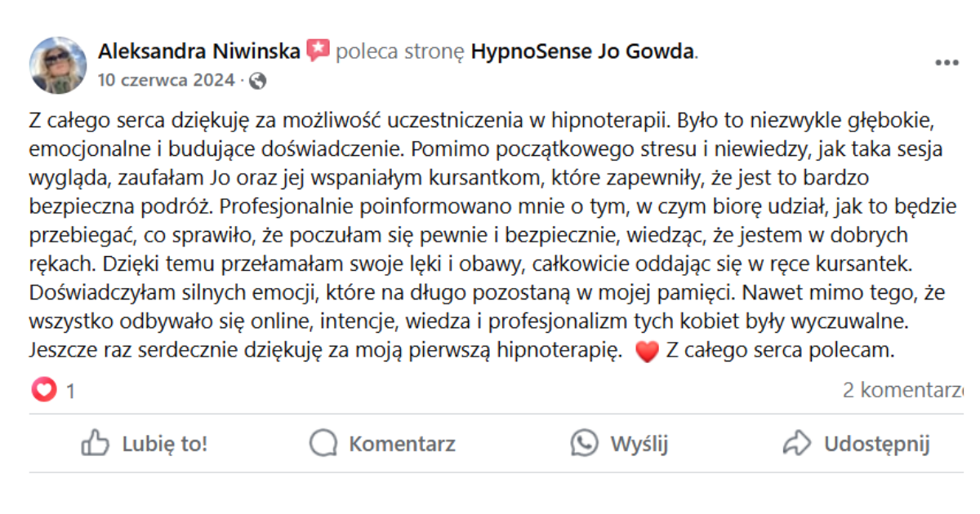980x514 pixels.
Task: Click the heart reaction icon below post
Action: click(x=43, y=391)
